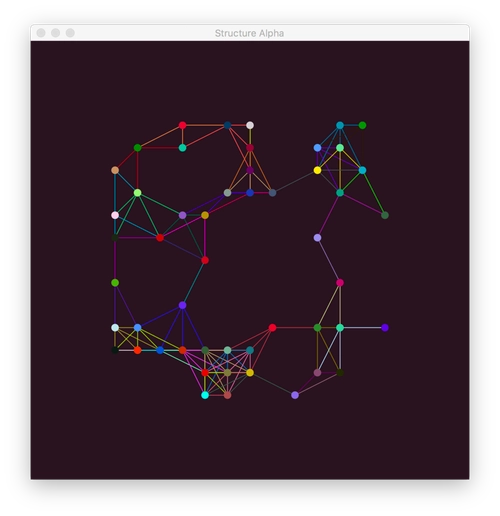Select the green node at top-right end
This screenshot has width=500, height=516.
(x=362, y=125)
